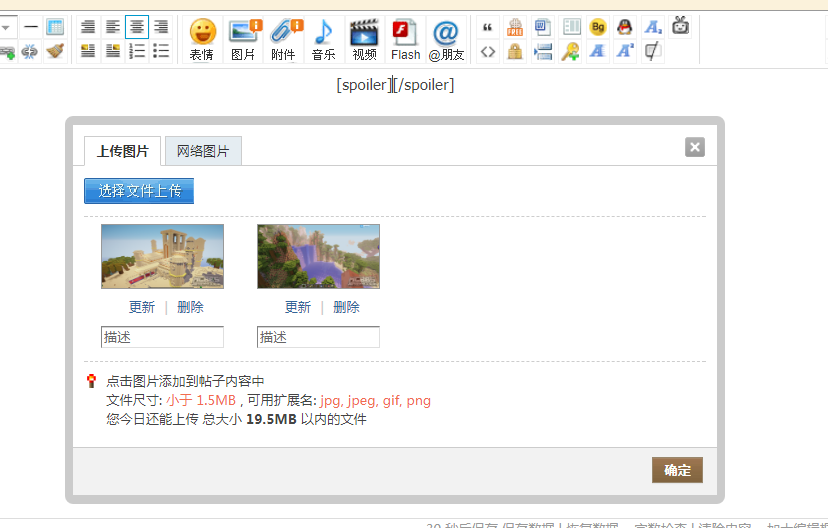The height and width of the screenshot is (528, 828).
Task: Set post background with Bg icon
Action: coord(598,26)
